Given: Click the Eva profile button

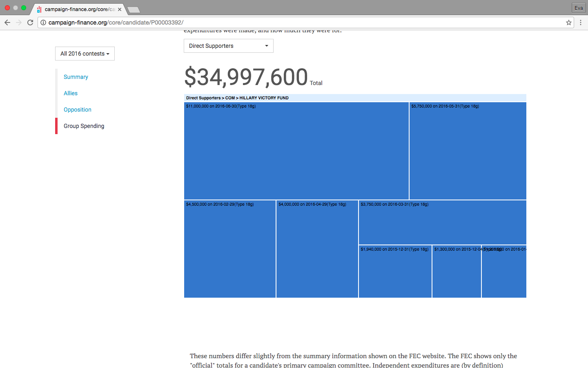Looking at the screenshot, I should click(x=579, y=8).
